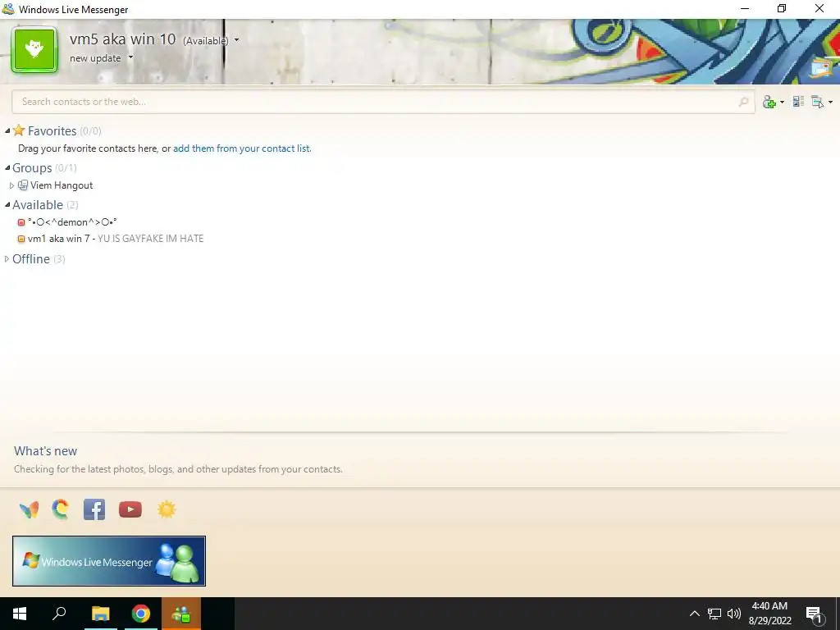Open Google Chrome from the taskbar

pyautogui.click(x=141, y=614)
